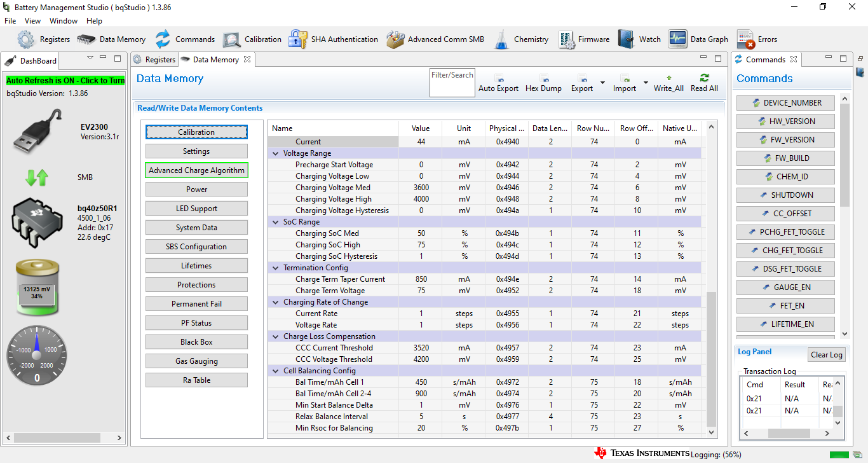Collapse the Termination Config group
868x463 pixels.
point(276,268)
